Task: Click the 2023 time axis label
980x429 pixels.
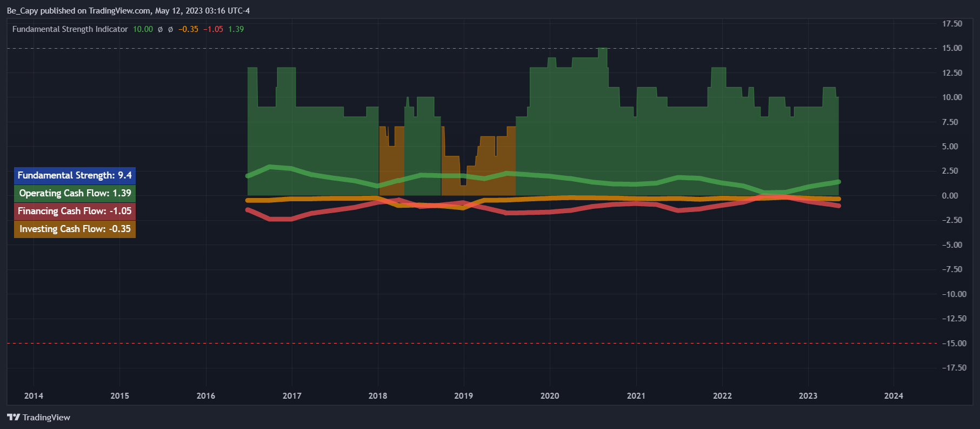Action: click(x=808, y=396)
